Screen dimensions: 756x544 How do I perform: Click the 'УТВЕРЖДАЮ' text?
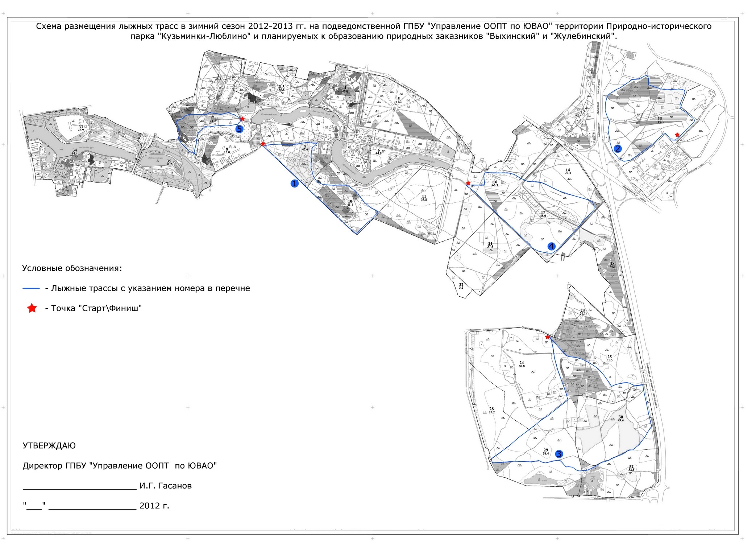tap(49, 446)
